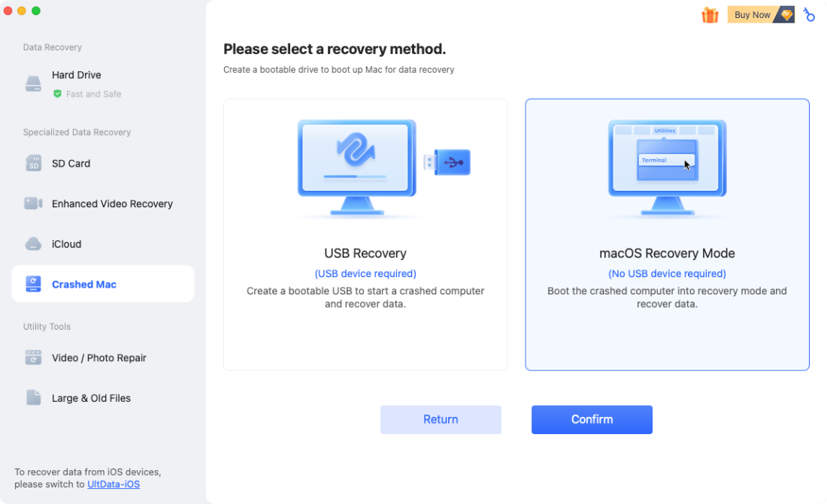
Task: Expand the Data Recovery section
Action: pos(52,47)
